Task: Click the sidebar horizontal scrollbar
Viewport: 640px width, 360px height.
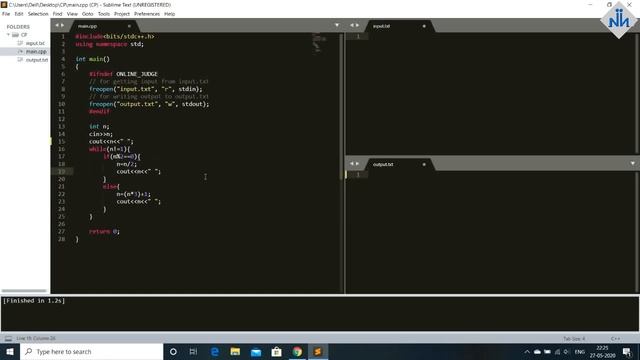Action: pyautogui.click(x=24, y=291)
